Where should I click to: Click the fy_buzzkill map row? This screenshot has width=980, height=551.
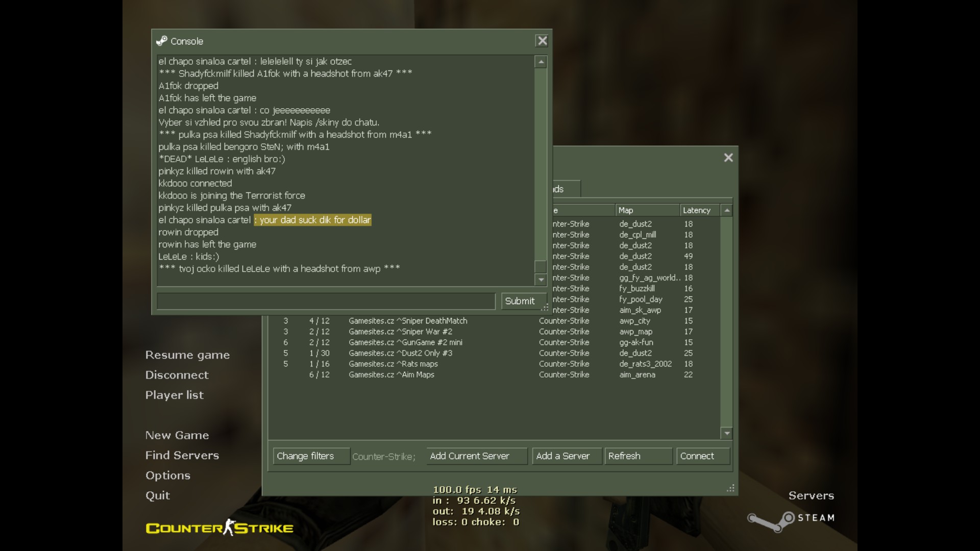coord(636,288)
